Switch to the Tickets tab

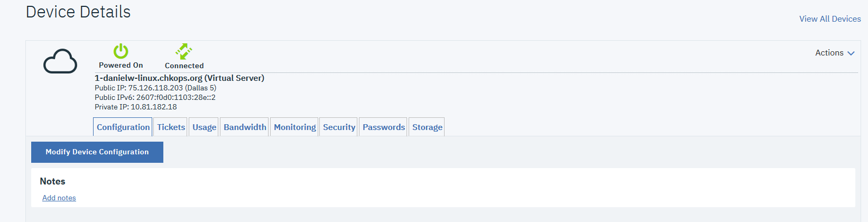(171, 127)
